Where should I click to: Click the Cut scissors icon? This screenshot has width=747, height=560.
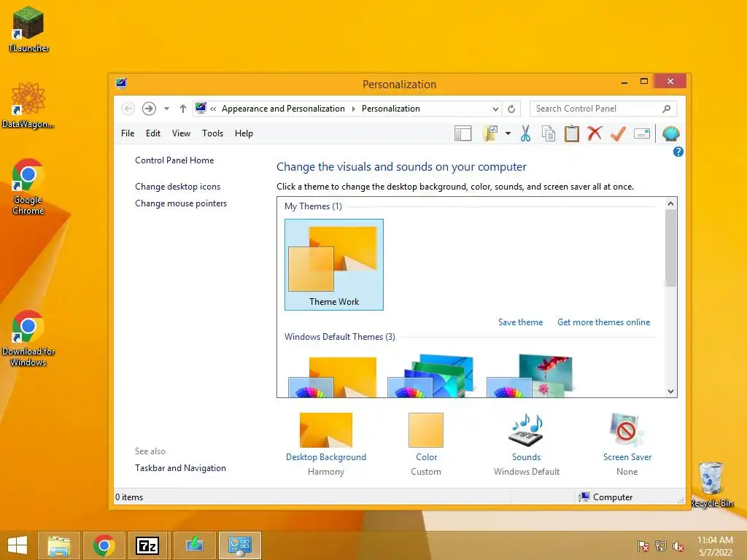525,134
